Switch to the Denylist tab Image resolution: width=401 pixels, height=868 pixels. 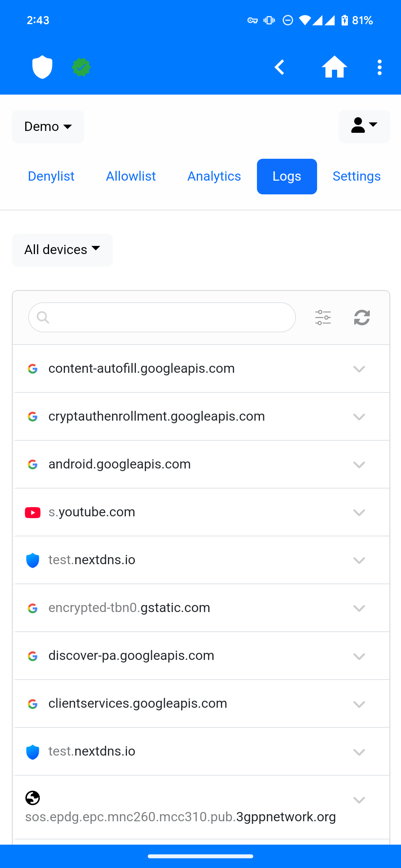click(x=51, y=177)
